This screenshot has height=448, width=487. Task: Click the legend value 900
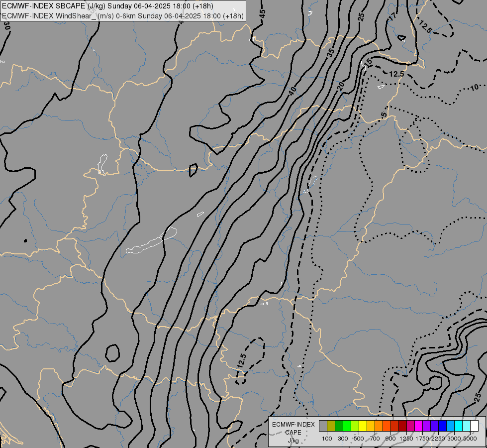pyautogui.click(x=390, y=439)
